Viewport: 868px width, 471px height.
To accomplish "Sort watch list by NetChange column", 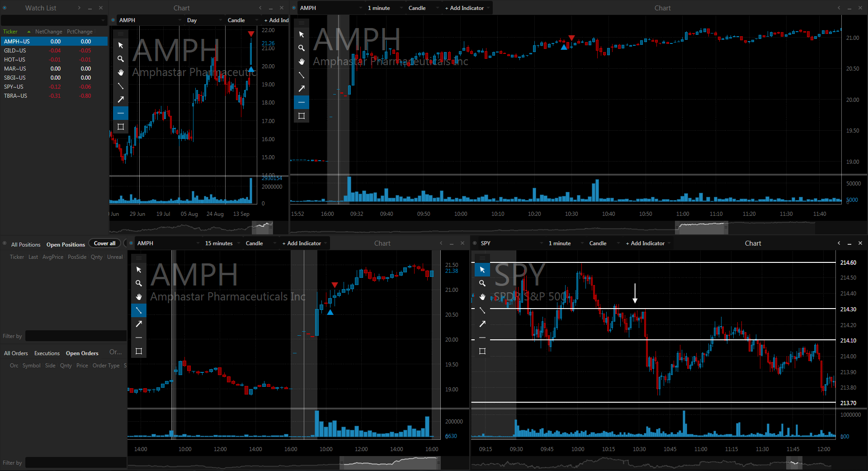I will pyautogui.click(x=49, y=32).
